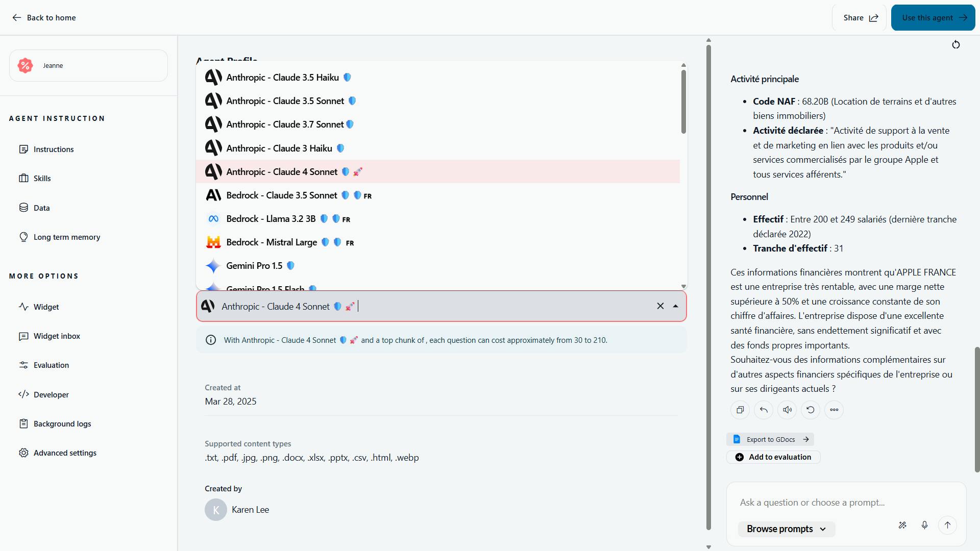Click the read aloud speaker icon
The width and height of the screenshot is (980, 551).
coord(787,410)
